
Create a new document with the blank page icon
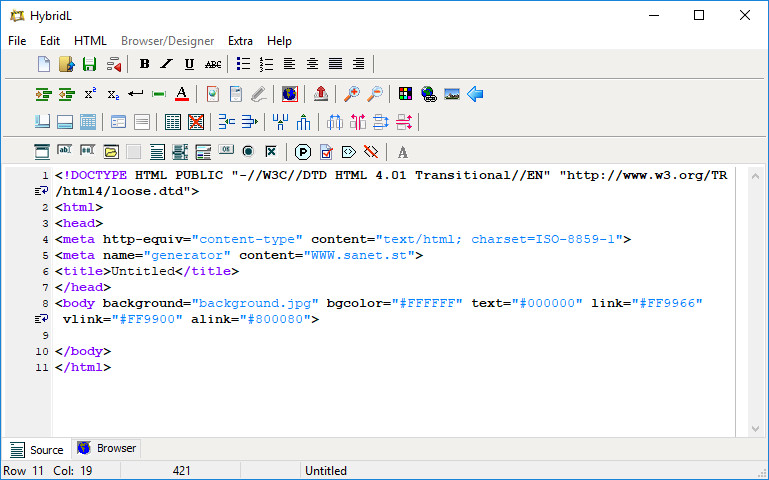(x=44, y=64)
